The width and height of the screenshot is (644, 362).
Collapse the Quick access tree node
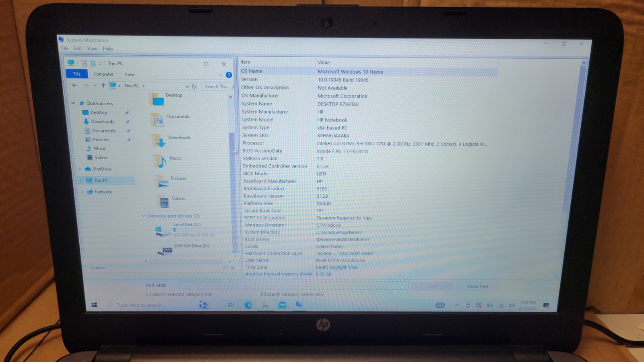73,103
